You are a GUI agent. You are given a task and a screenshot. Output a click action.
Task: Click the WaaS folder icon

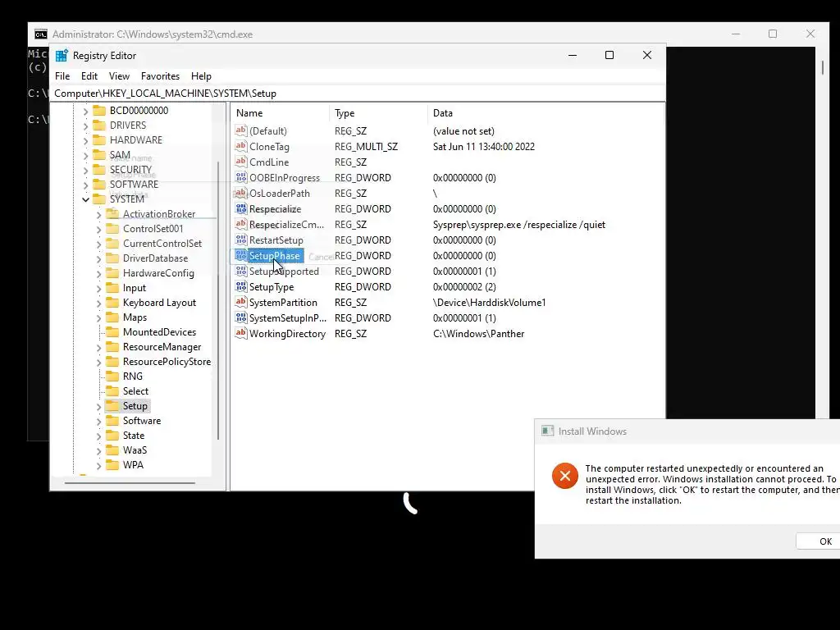[112, 450]
